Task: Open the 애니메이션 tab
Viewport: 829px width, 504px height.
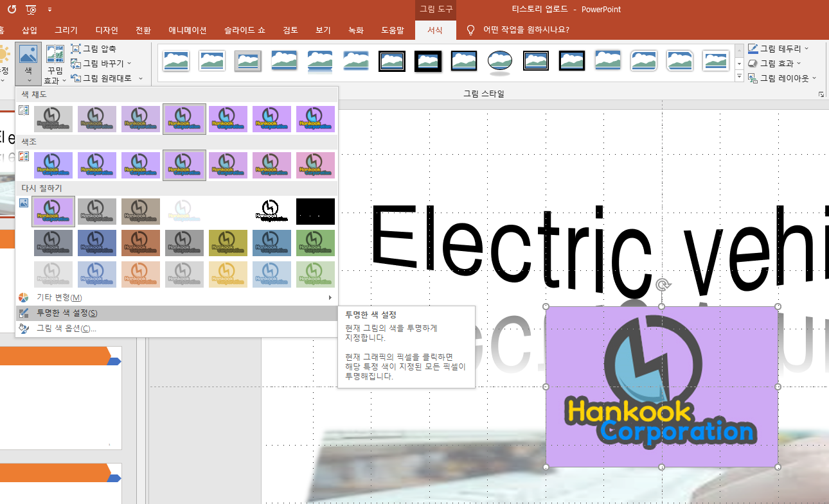Action: (x=188, y=30)
